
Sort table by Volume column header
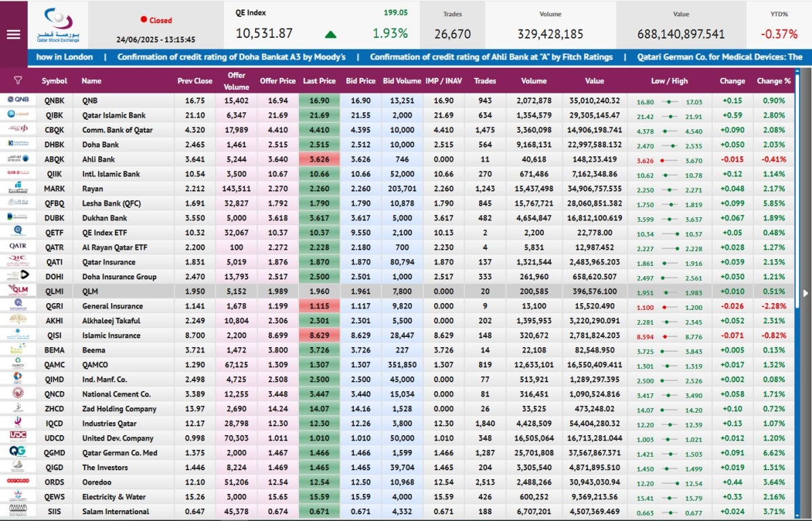click(x=534, y=81)
